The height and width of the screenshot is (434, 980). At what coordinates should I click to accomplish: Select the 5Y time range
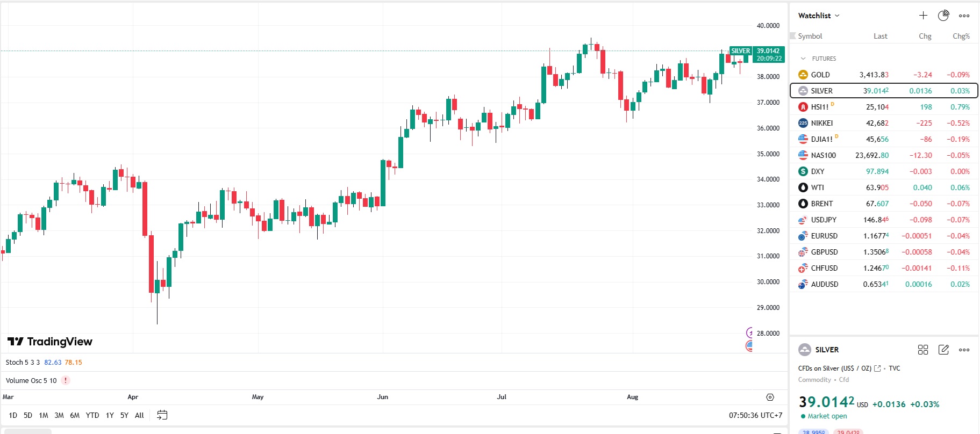point(124,415)
